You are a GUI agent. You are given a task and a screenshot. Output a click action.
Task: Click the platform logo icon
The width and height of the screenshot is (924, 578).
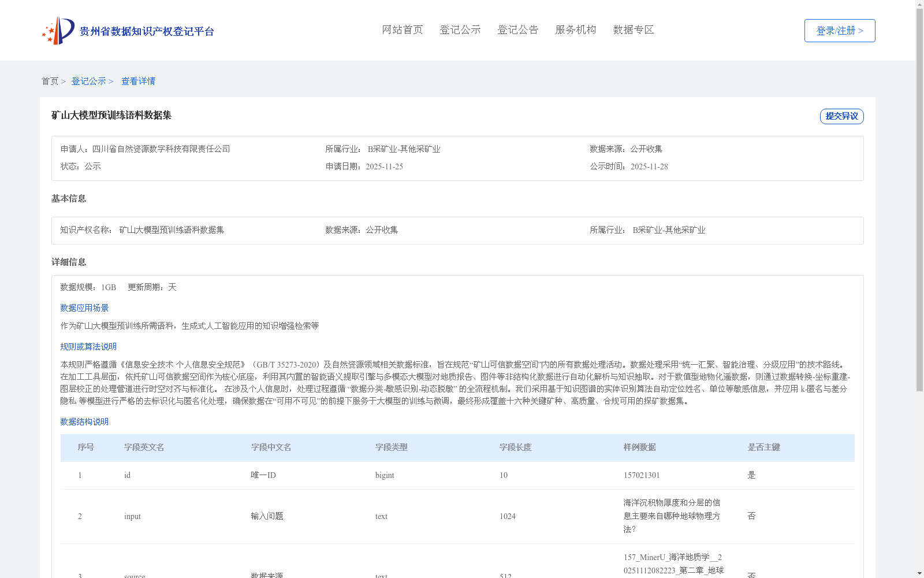[x=58, y=31]
